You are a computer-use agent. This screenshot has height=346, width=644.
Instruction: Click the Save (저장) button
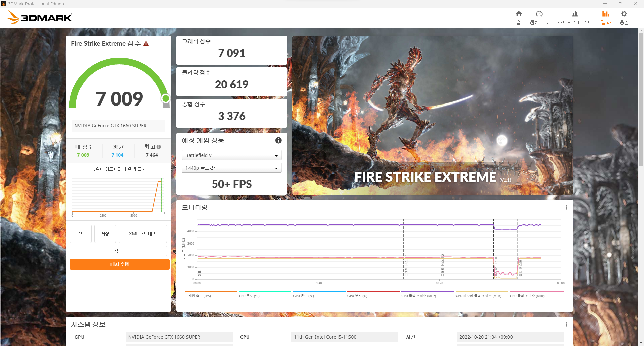pyautogui.click(x=105, y=234)
